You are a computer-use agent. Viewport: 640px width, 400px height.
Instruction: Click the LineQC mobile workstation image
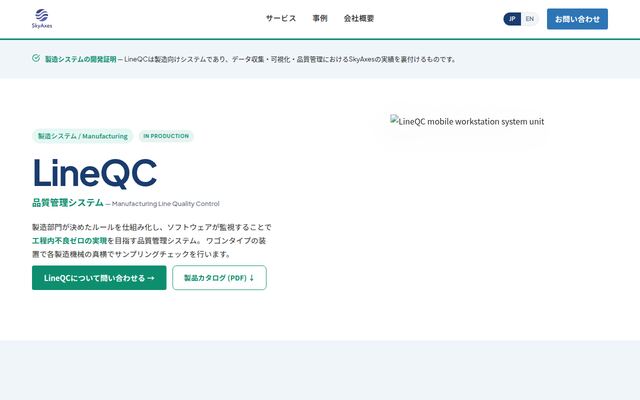tap(467, 121)
